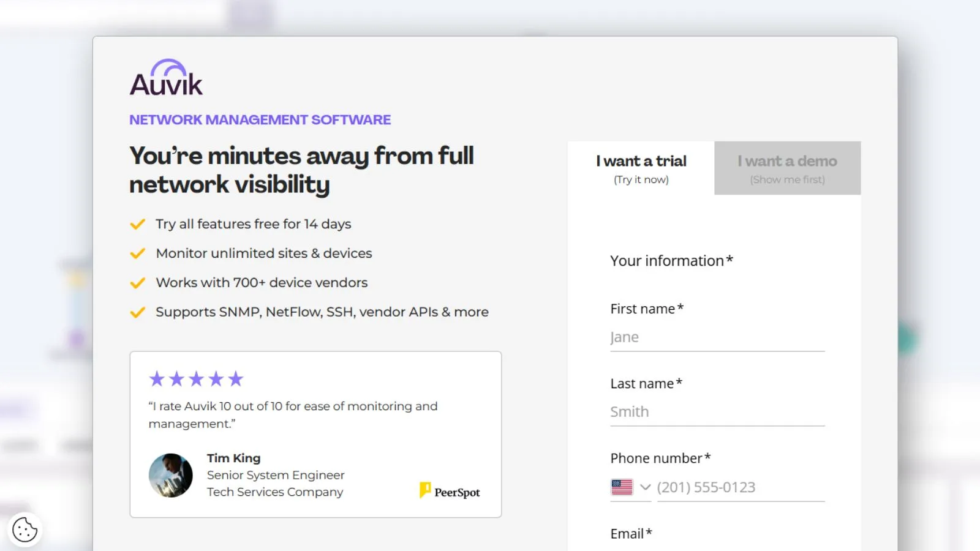Click the Email field label
The width and height of the screenshot is (980, 551).
coord(631,534)
